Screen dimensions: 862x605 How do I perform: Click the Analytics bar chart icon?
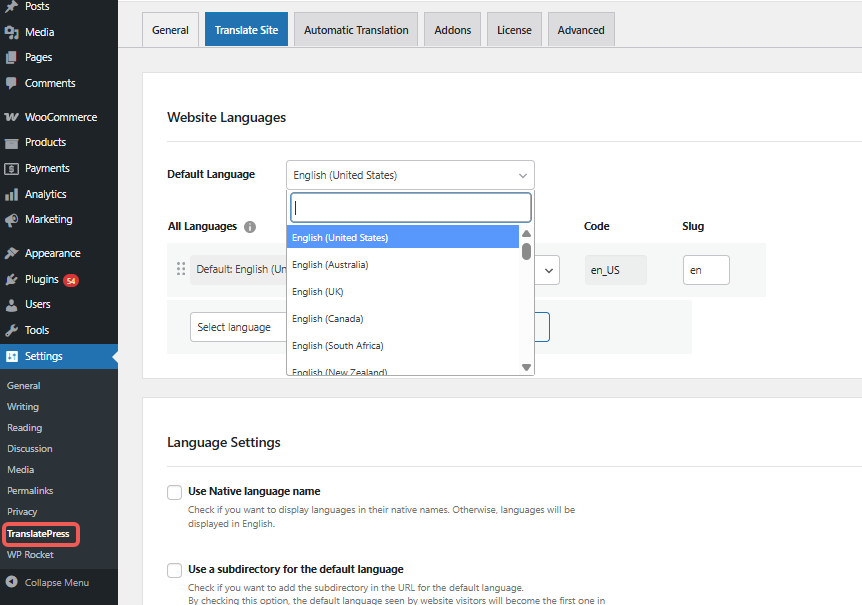tap(12, 194)
